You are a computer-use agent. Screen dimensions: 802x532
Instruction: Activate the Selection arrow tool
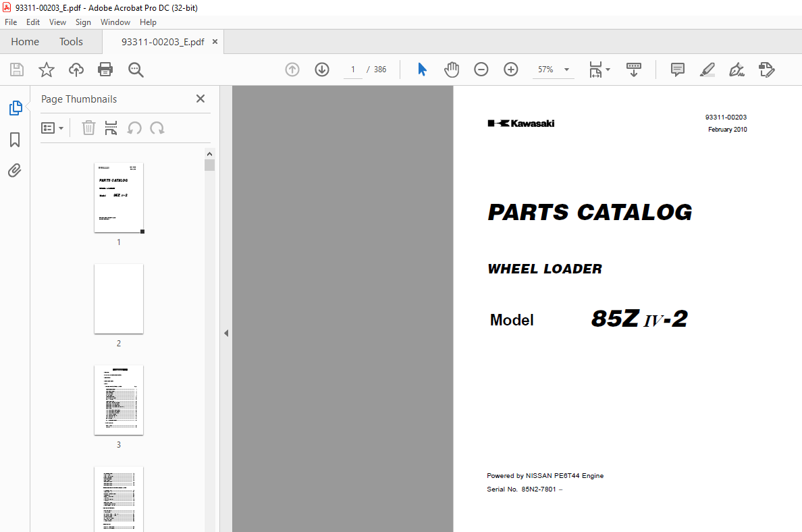coord(422,69)
